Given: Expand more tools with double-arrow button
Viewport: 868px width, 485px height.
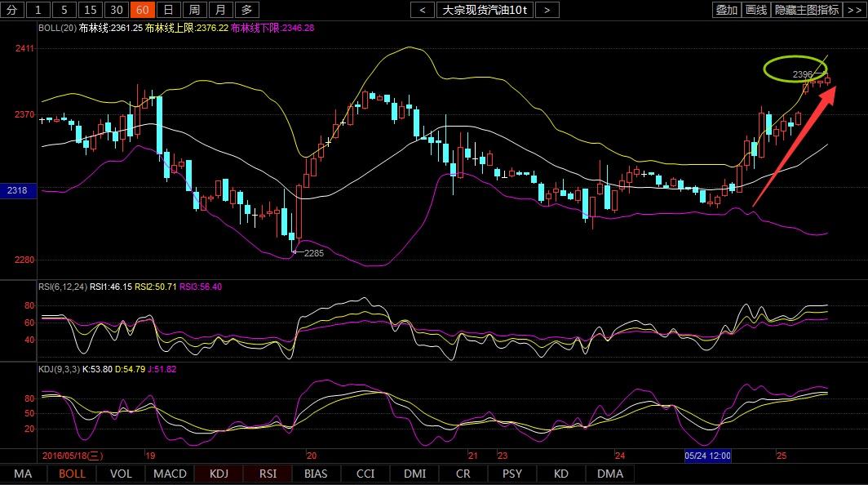Looking at the screenshot, I should [x=855, y=10].
